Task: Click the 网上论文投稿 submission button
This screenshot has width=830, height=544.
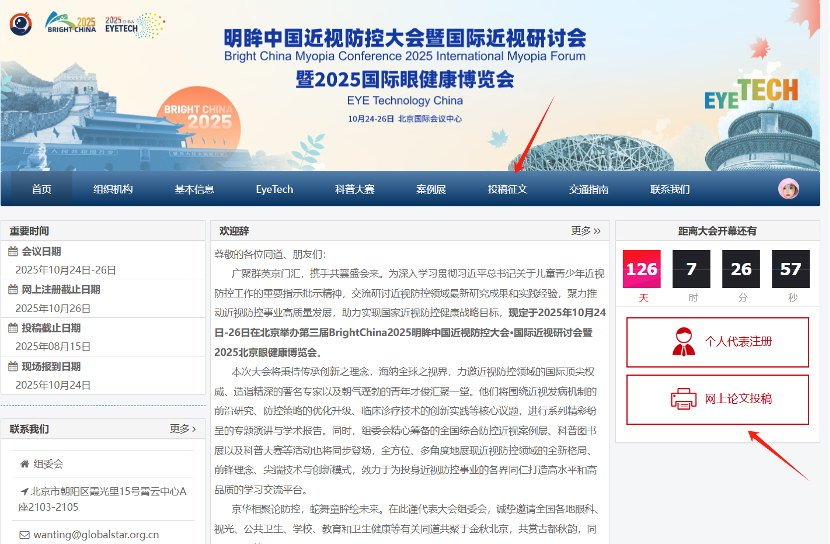Action: (x=717, y=400)
